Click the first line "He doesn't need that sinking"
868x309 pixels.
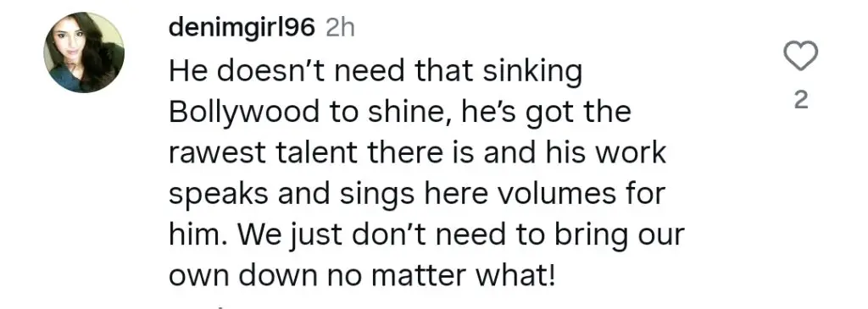[x=376, y=73]
